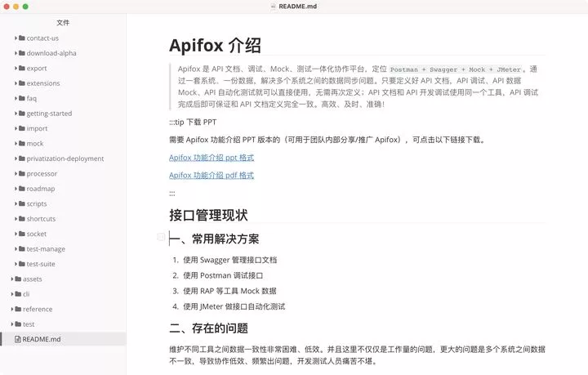Viewport: 588px width, 375px height.
Task: Click the assets folder icon
Action: point(18,279)
